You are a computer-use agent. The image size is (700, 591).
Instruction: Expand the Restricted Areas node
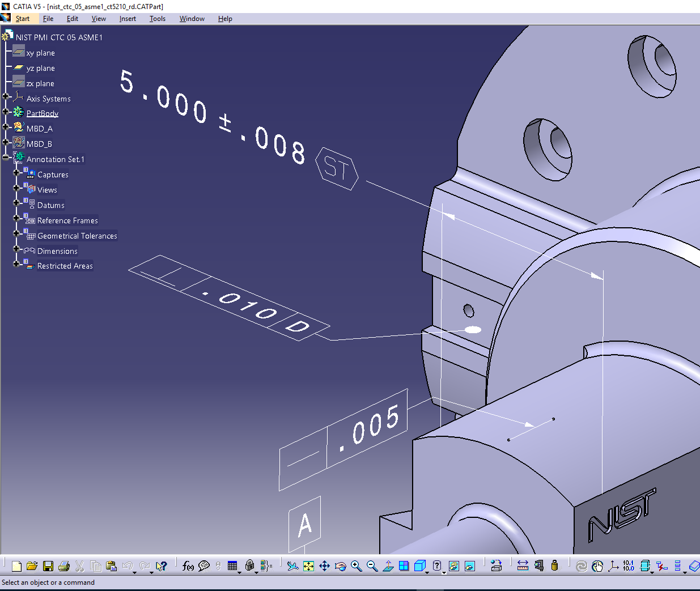(x=16, y=264)
